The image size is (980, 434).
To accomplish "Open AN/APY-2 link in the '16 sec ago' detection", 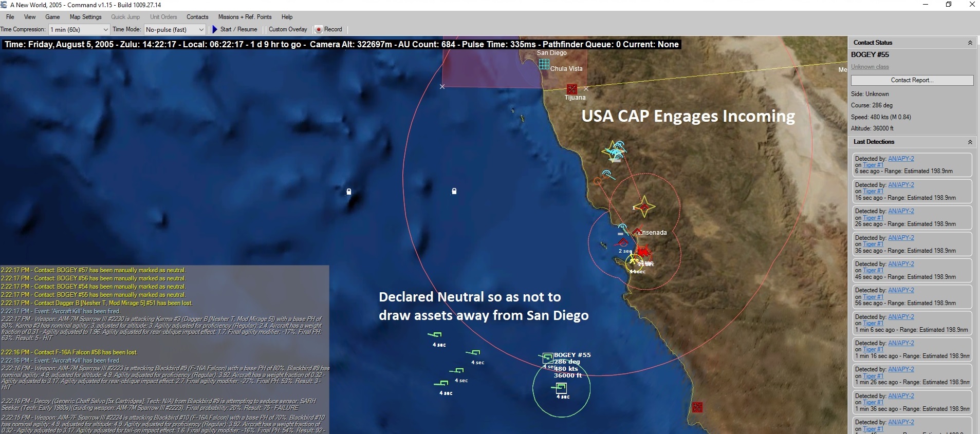I will (x=901, y=185).
